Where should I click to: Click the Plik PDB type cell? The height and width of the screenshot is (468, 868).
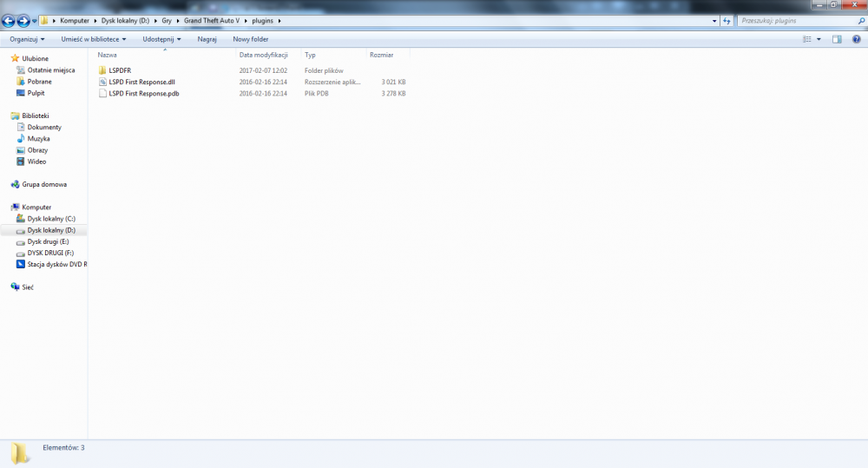click(x=317, y=94)
